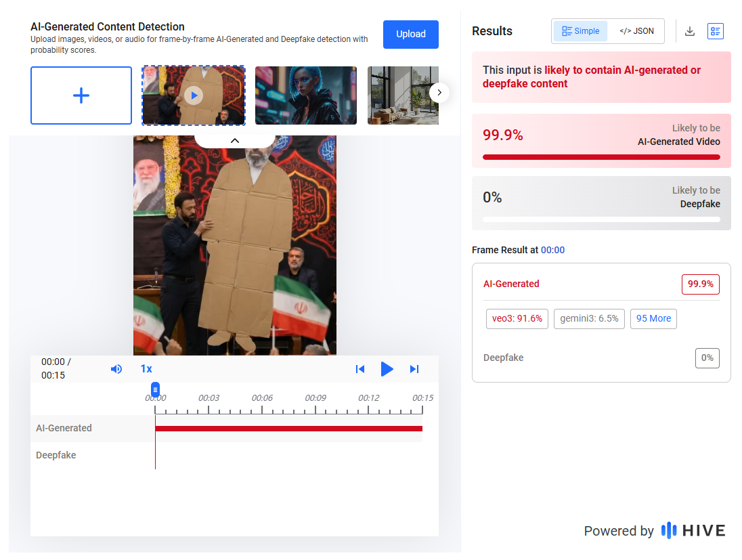This screenshot has width=742, height=560.
Task: Click the play overlay on the cardboard video thumbnail
Action: tap(194, 95)
